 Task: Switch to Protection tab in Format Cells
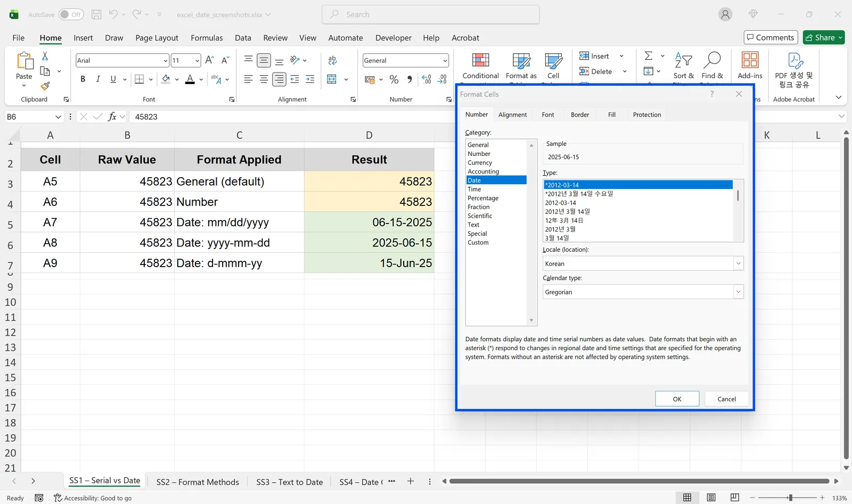coord(647,114)
